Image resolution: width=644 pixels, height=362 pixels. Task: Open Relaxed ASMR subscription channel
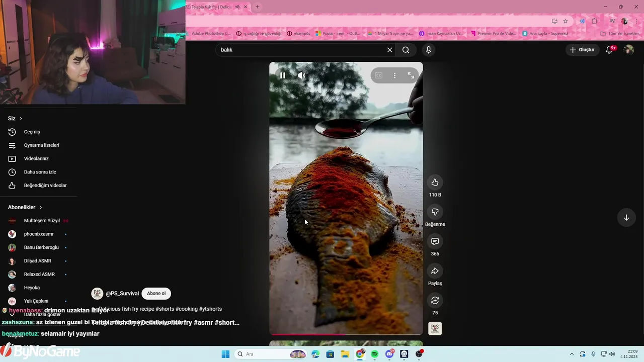pos(39,274)
